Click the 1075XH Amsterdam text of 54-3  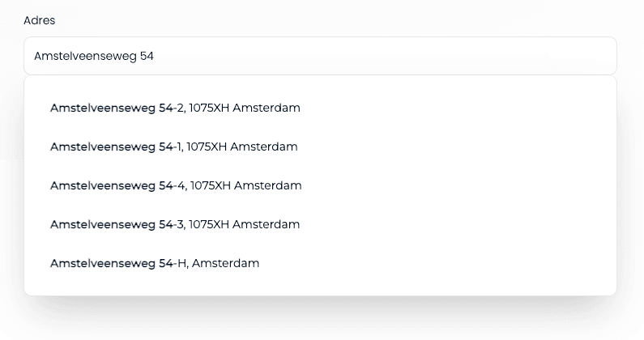point(245,224)
